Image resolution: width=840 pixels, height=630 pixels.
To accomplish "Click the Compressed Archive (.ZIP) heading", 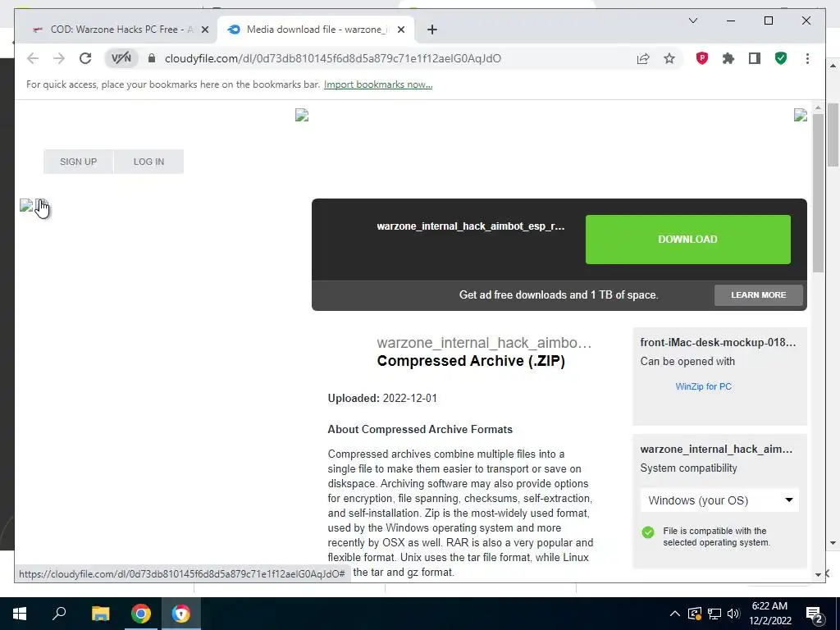I will [471, 361].
